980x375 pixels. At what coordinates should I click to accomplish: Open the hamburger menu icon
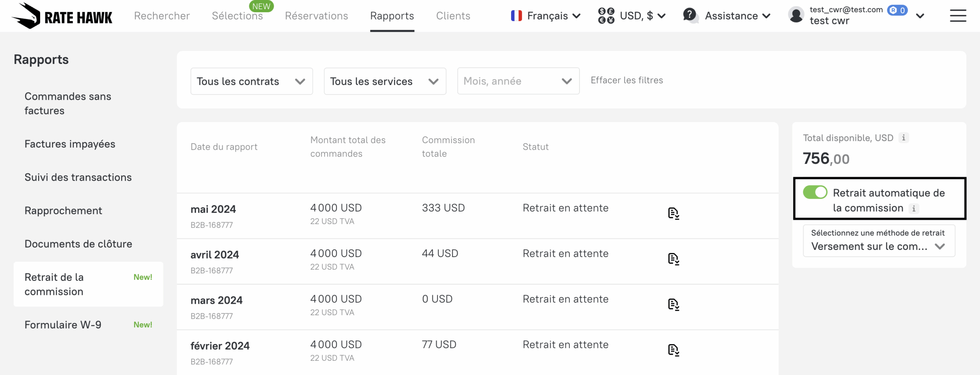pyautogui.click(x=958, y=16)
